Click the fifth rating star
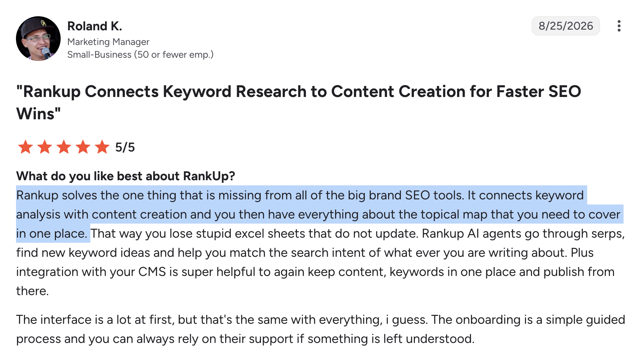This screenshot has width=644, height=356. [102, 147]
